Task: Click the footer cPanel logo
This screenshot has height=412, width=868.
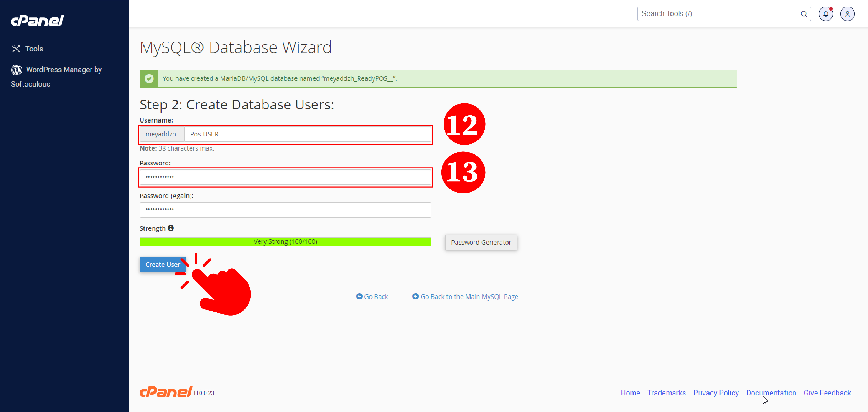Action: (166, 391)
